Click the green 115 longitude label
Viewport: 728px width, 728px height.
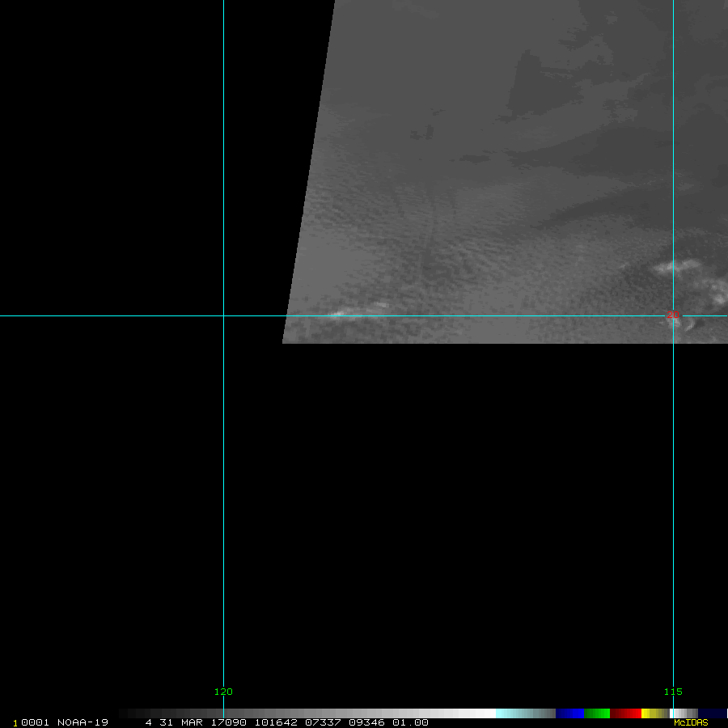(x=673, y=692)
